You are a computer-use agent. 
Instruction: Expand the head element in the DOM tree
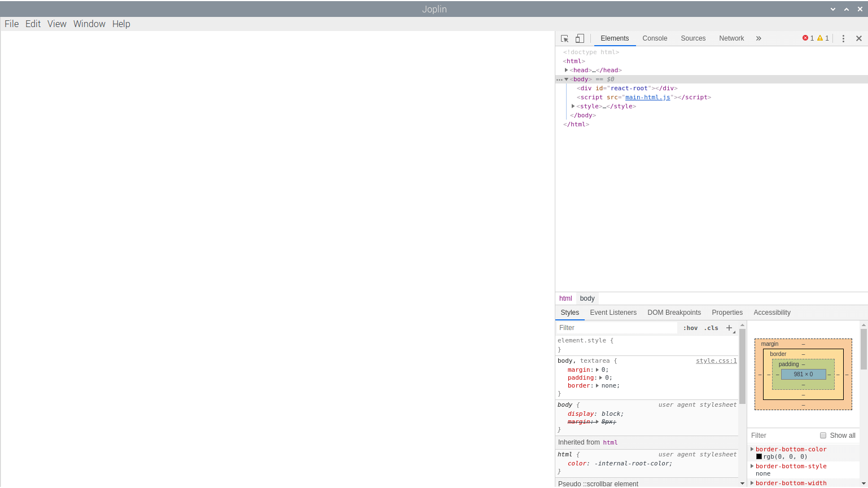point(567,70)
